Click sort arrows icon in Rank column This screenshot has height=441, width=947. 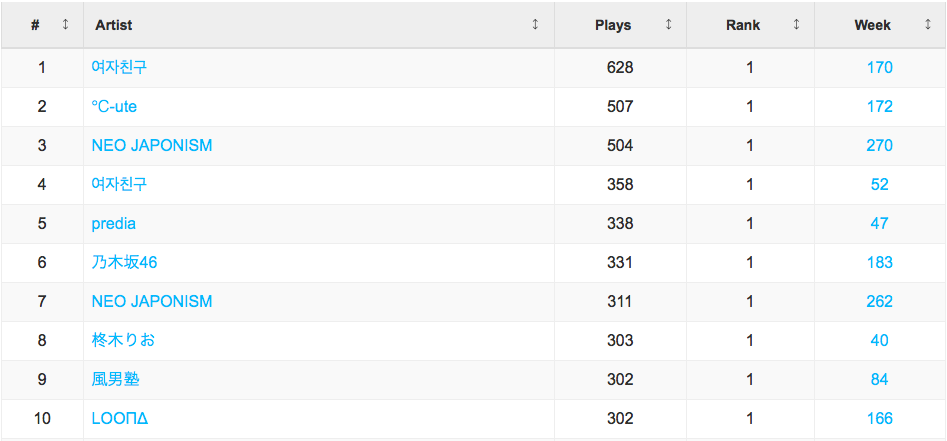pyautogui.click(x=796, y=25)
